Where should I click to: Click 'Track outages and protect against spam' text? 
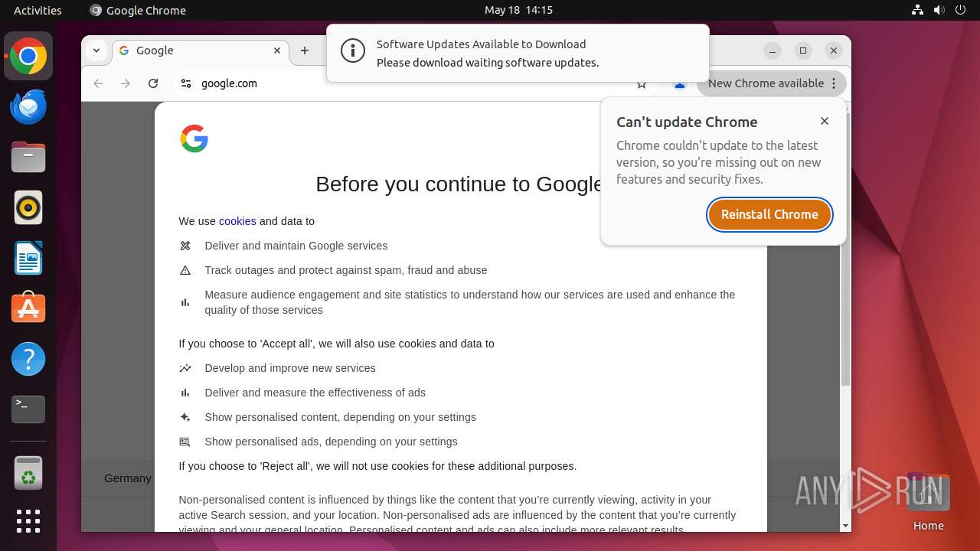[x=346, y=270]
